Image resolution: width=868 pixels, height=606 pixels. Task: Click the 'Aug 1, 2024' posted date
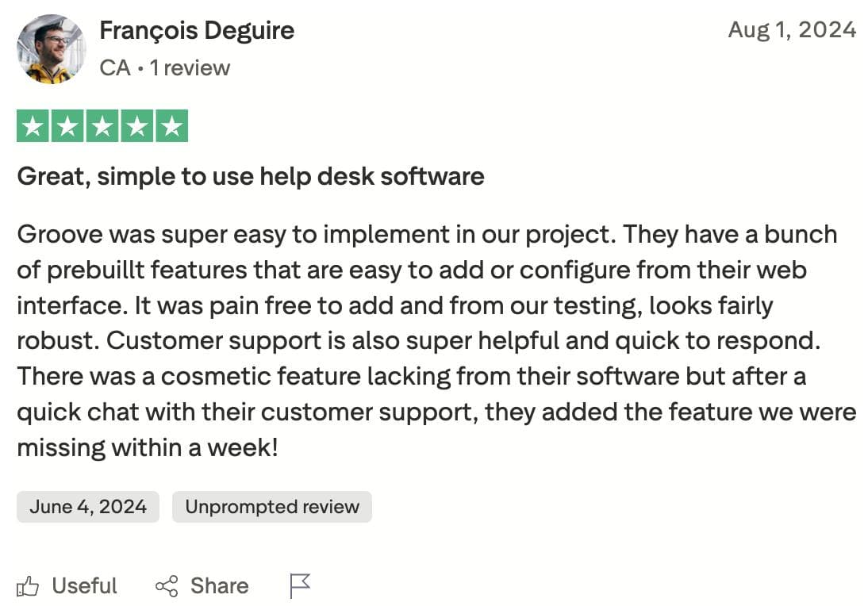pos(792,30)
